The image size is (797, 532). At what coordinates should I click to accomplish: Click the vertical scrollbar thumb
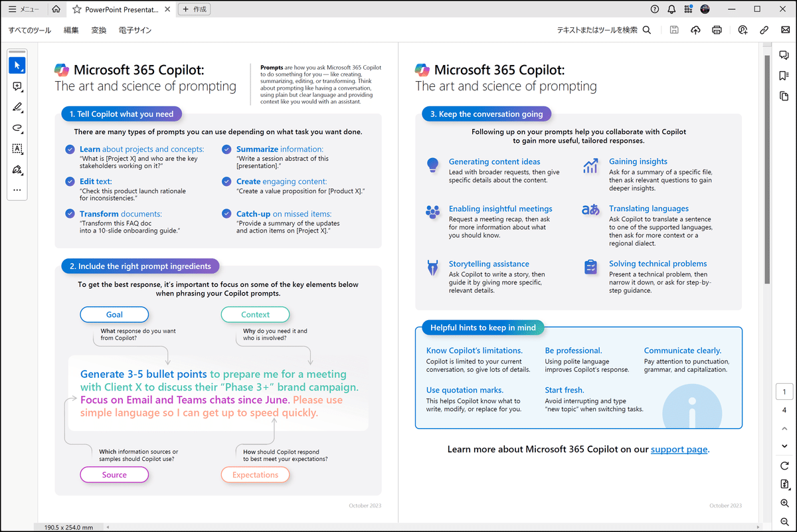pyautogui.click(x=768, y=169)
